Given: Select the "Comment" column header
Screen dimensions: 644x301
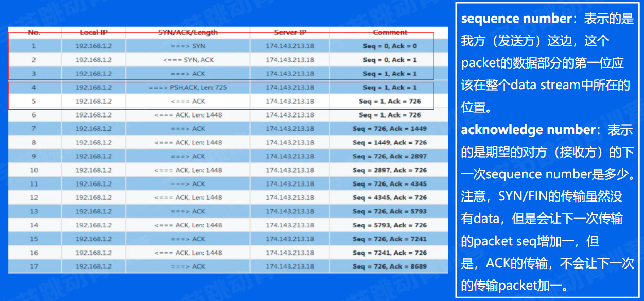Looking at the screenshot, I should pyautogui.click(x=390, y=32).
